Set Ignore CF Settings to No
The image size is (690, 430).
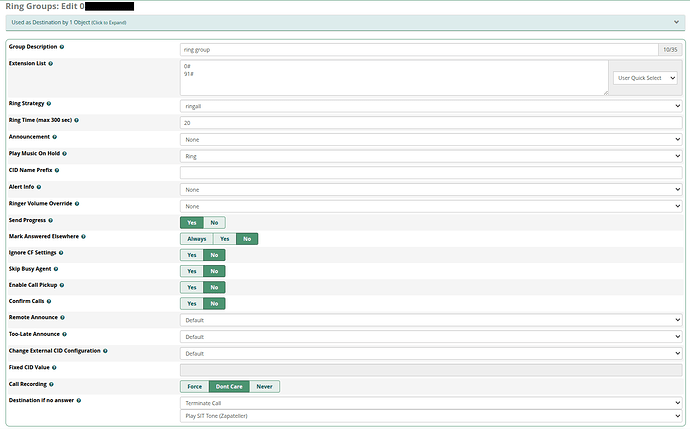pos(214,255)
